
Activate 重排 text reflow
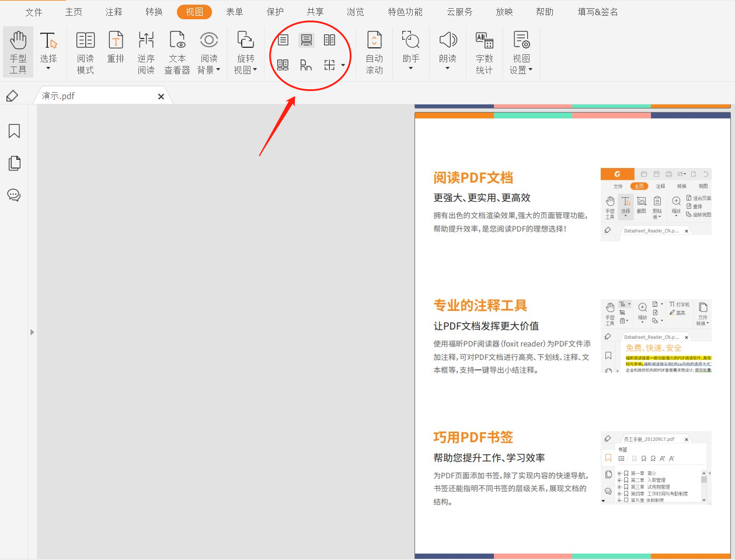click(x=115, y=51)
